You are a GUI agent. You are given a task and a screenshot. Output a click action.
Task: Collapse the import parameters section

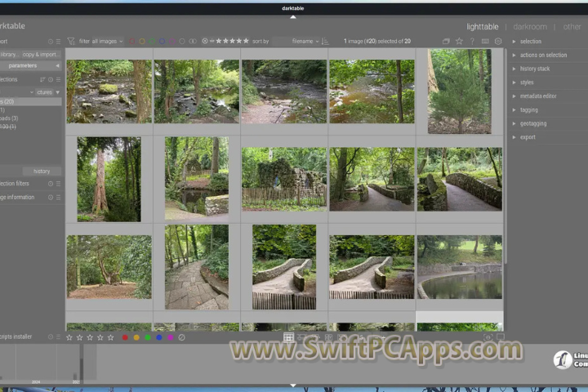pyautogui.click(x=30, y=65)
